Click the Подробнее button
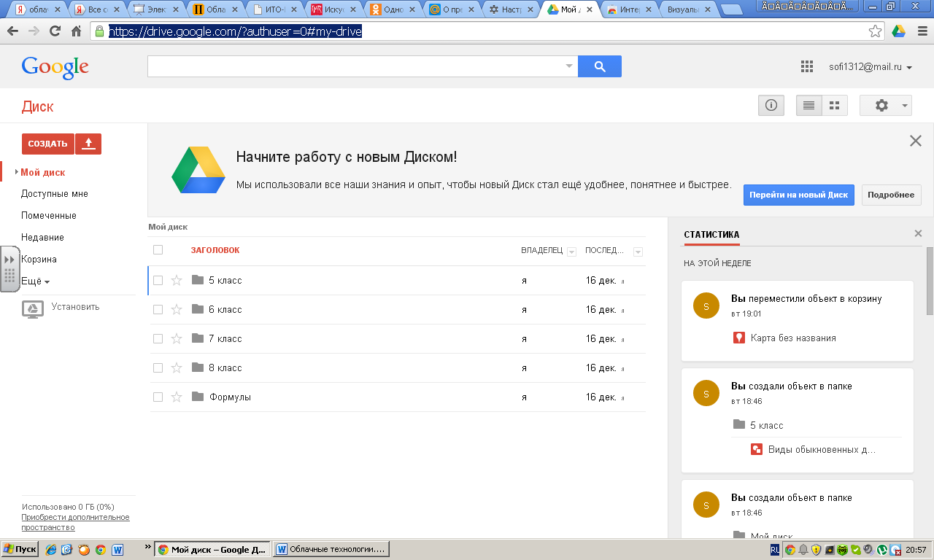Screen dimensions: 934x560 pos(892,195)
